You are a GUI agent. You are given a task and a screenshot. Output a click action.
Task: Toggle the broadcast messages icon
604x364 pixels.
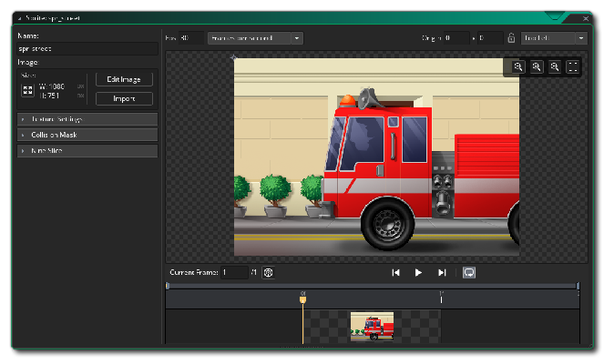point(268,273)
